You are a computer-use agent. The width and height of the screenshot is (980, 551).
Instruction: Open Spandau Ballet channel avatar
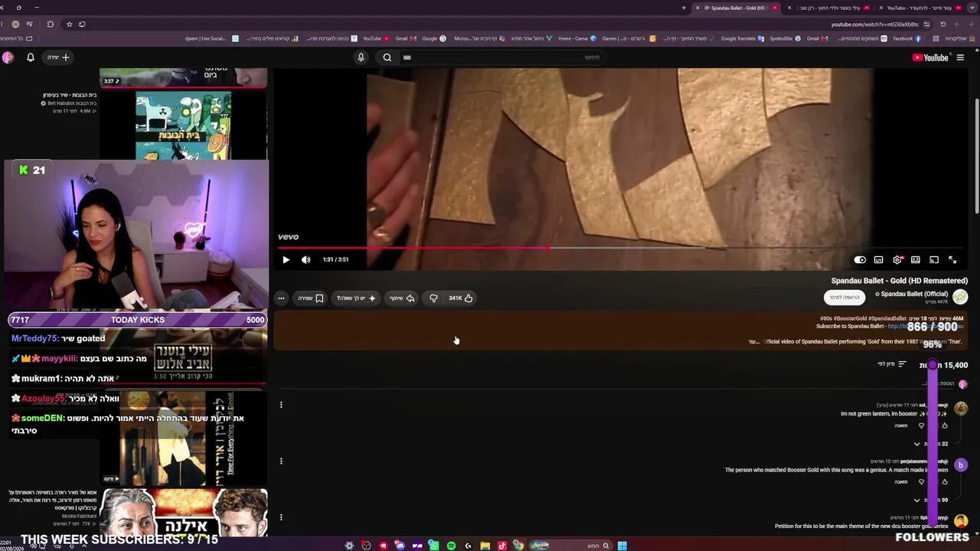[960, 297]
